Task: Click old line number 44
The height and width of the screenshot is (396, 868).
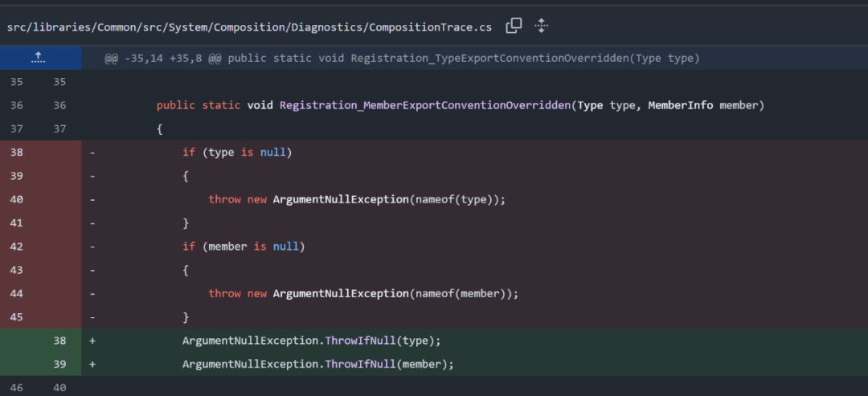Action: [17, 294]
